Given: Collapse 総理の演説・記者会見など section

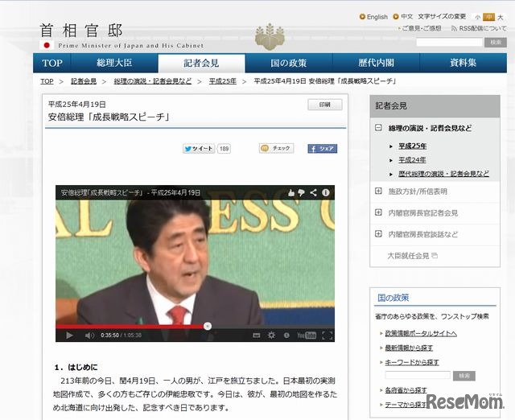Looking at the screenshot, I should tap(378, 127).
